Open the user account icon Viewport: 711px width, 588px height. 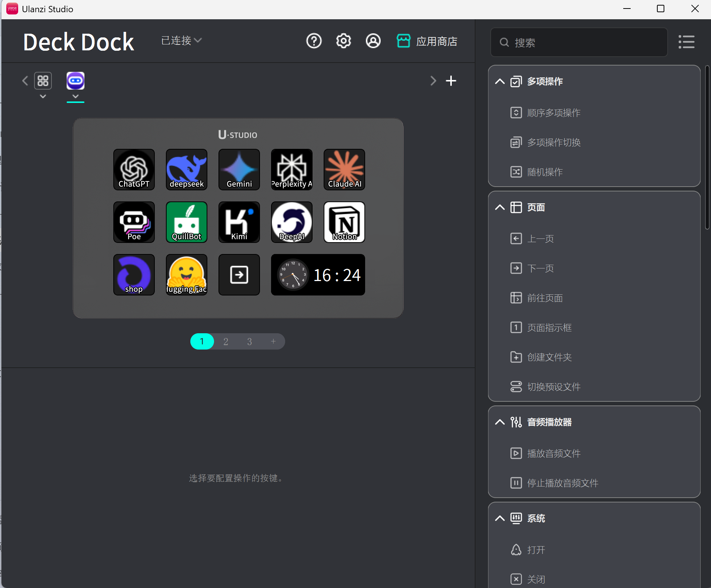tap(373, 41)
